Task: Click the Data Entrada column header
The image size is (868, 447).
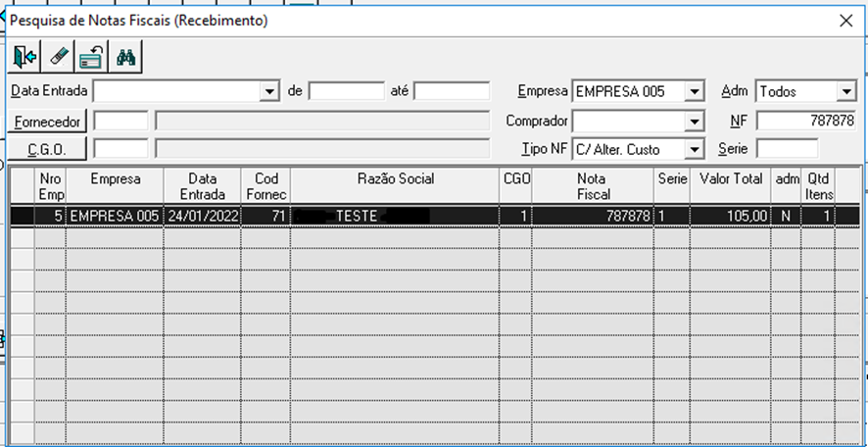Action: point(203,186)
